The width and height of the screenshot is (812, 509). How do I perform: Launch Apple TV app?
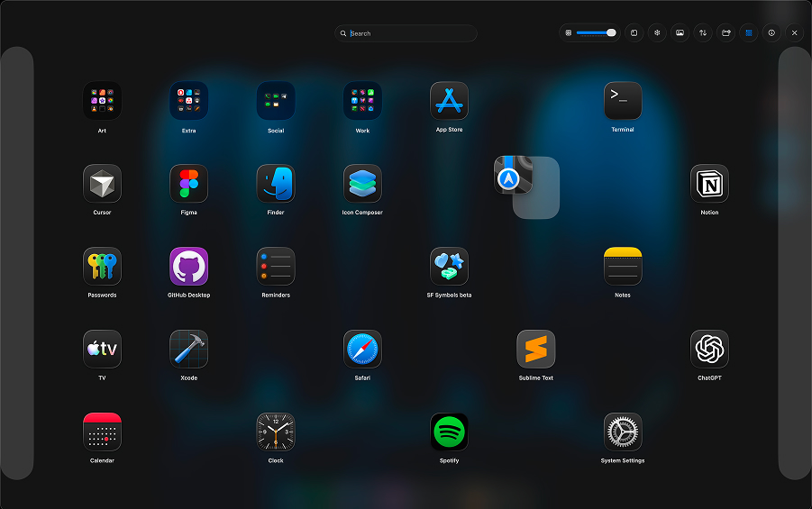point(102,349)
